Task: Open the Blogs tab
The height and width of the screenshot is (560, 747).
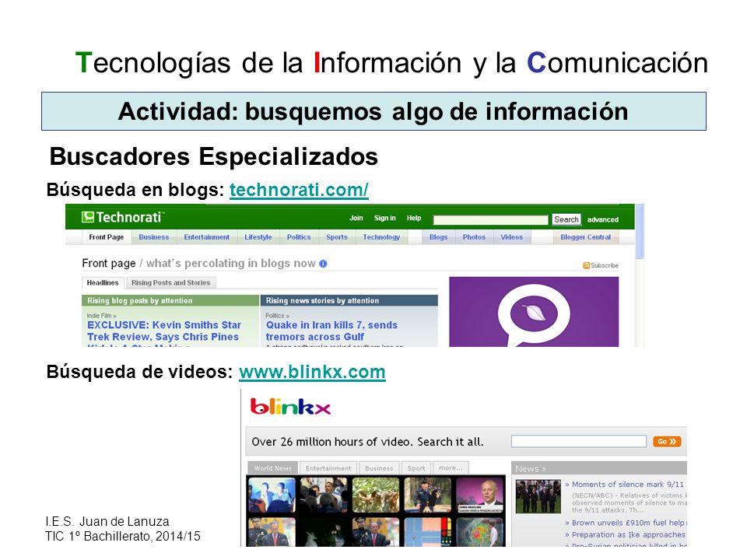Action: coord(438,237)
